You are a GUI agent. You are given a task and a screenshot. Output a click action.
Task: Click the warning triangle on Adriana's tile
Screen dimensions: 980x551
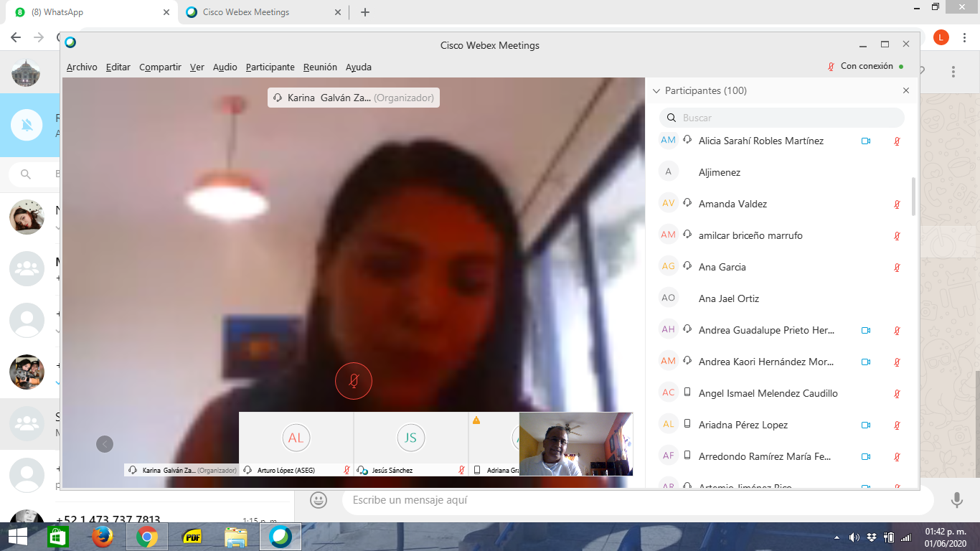476,420
